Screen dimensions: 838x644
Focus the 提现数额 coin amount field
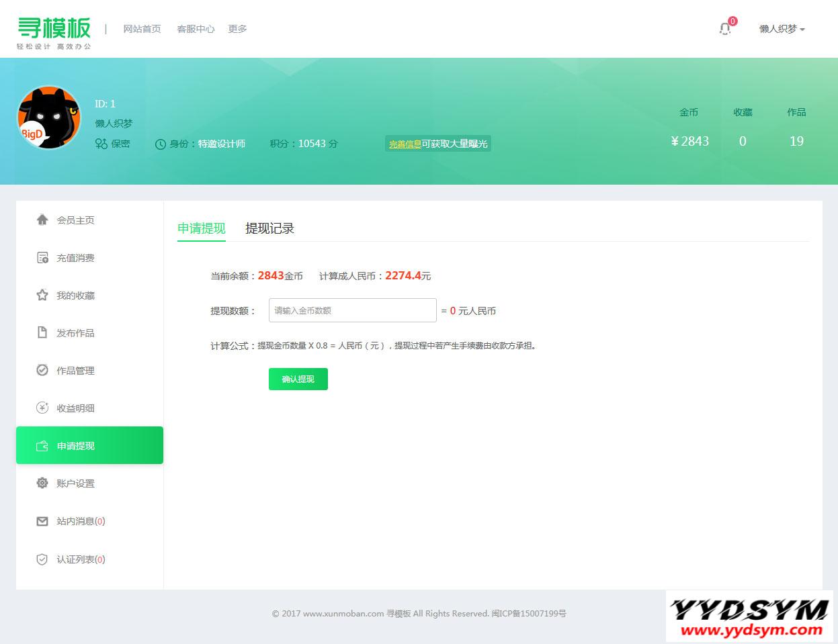[352, 310]
